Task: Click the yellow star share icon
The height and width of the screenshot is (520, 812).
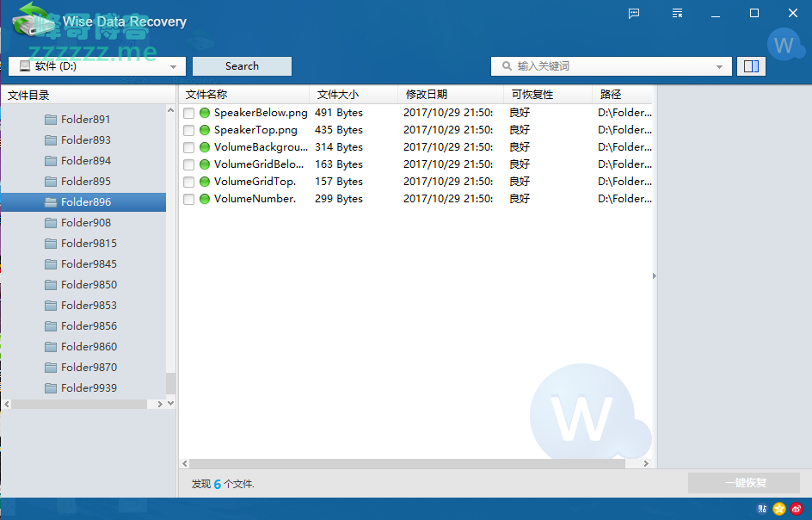Action: point(779,509)
